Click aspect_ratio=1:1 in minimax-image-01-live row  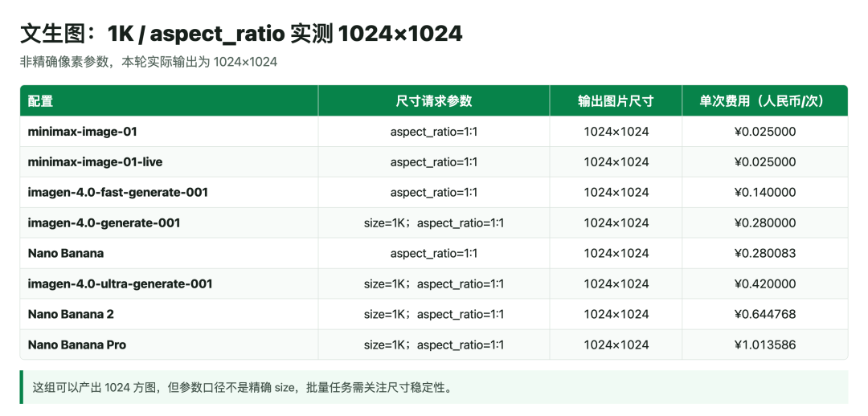click(x=434, y=162)
